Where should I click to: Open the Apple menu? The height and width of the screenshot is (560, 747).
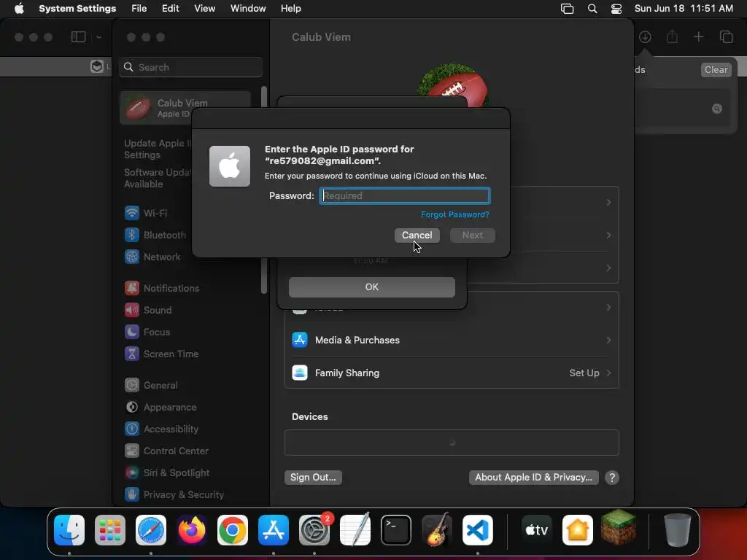tap(19, 9)
